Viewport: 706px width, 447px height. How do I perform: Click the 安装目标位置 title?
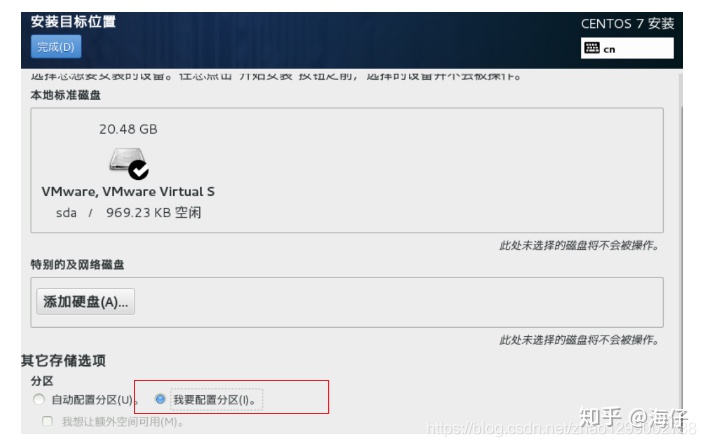(73, 22)
